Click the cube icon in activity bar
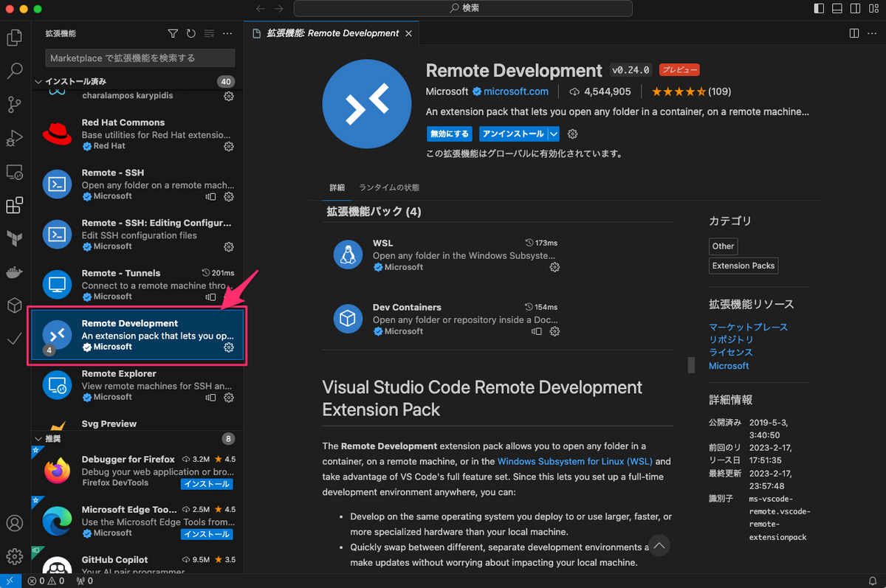 click(14, 305)
